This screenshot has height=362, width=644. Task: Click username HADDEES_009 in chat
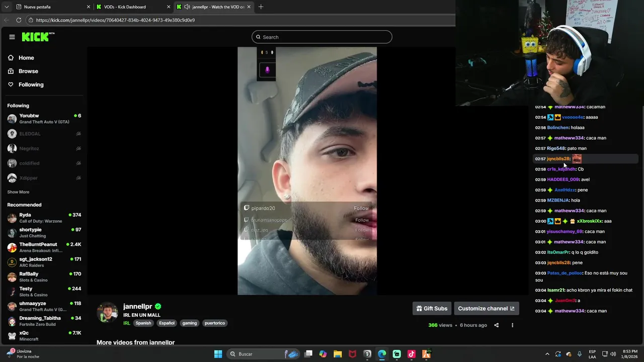tap(563, 179)
